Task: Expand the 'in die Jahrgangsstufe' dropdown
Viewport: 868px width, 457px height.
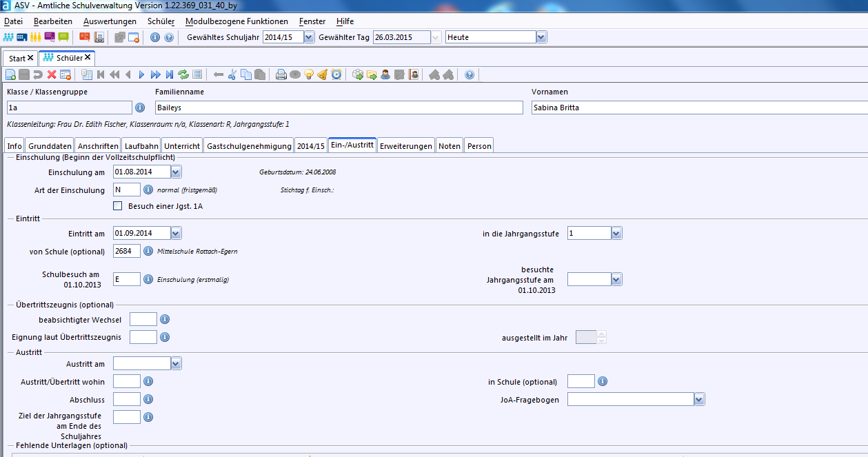Action: [x=616, y=234]
